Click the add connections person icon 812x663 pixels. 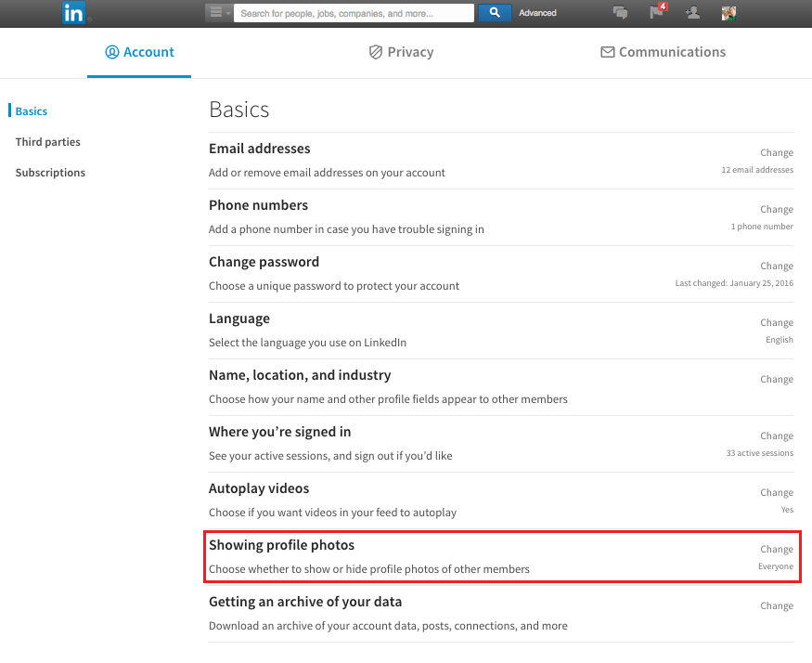(x=692, y=12)
